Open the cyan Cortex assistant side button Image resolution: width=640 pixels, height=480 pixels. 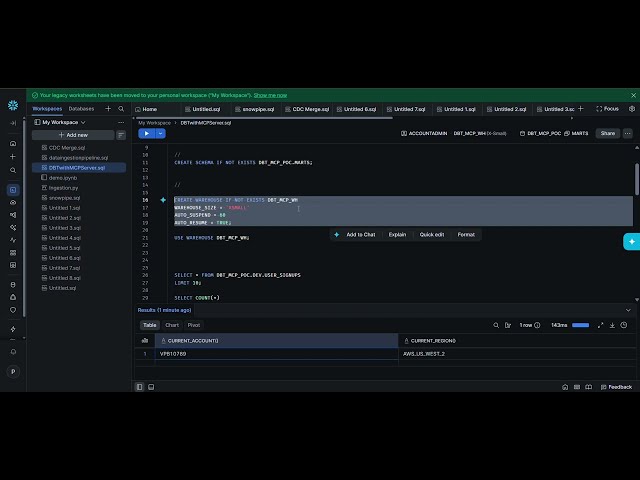pyautogui.click(x=631, y=242)
